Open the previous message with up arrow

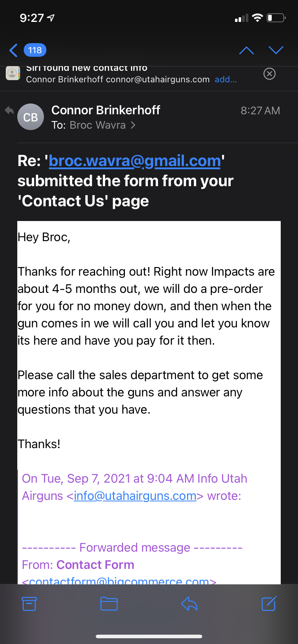coord(247,50)
